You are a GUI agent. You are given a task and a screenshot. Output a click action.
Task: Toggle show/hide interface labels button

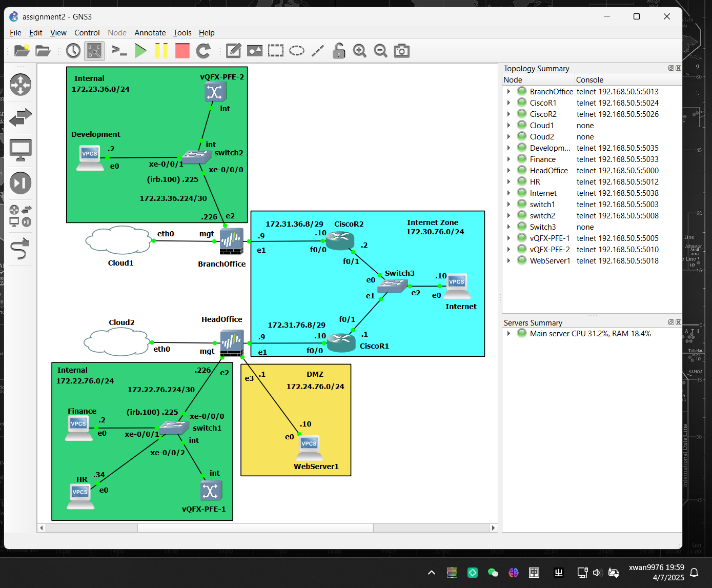pyautogui.click(x=94, y=51)
